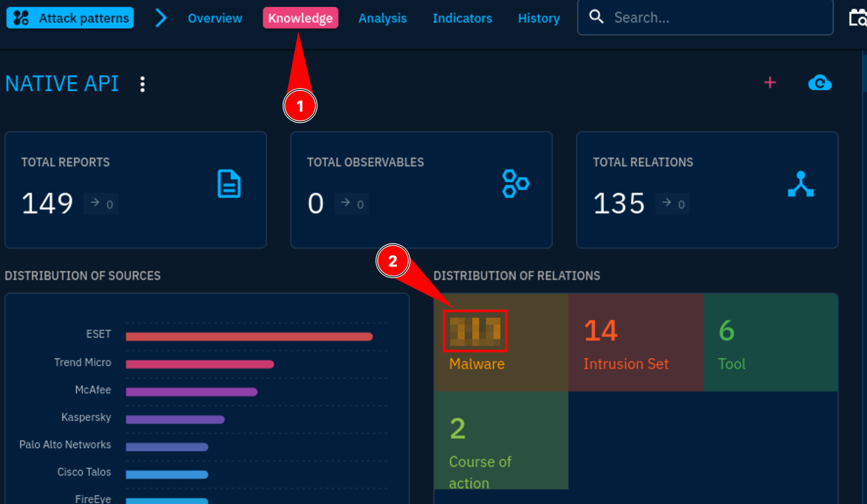Click the 135 total relations value
The height and width of the screenshot is (504, 867).
(619, 203)
